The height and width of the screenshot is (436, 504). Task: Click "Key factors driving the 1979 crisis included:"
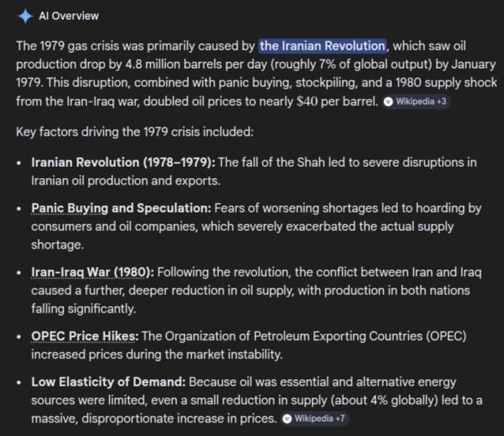pyautogui.click(x=134, y=132)
